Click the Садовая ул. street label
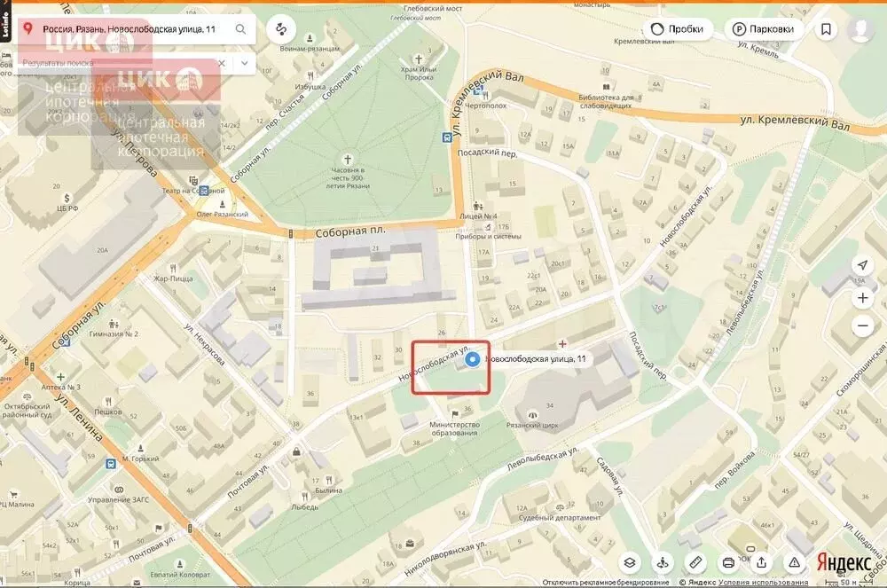The width and height of the screenshot is (887, 588). pos(611,476)
